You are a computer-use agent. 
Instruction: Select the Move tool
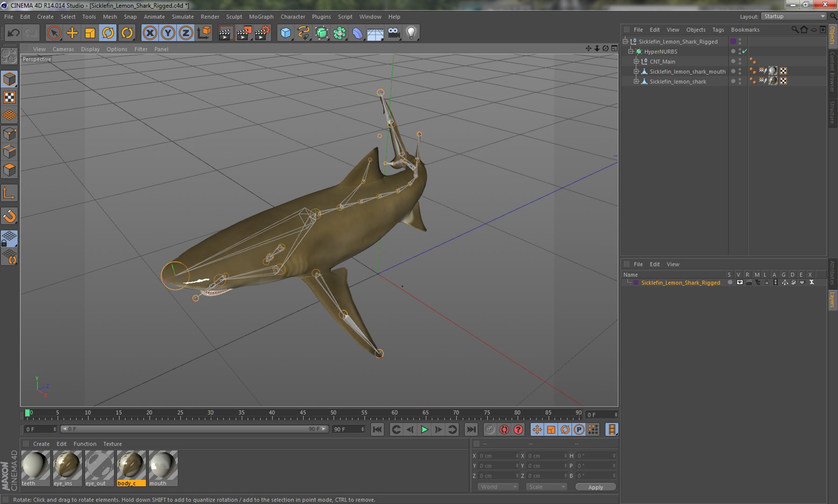click(x=72, y=33)
